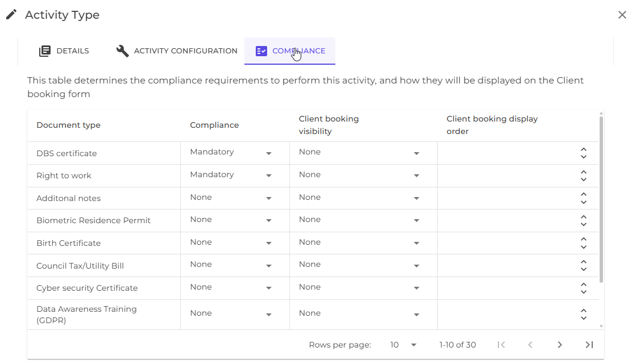Click the Birth Certificate row label
Image resolution: width=632 pixels, height=364 pixels.
tap(69, 243)
